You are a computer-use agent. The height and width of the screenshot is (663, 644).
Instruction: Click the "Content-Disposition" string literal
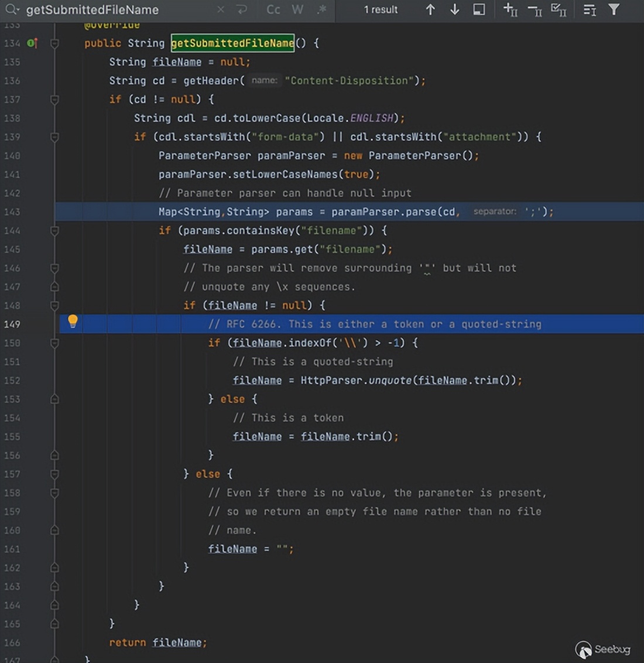[349, 80]
